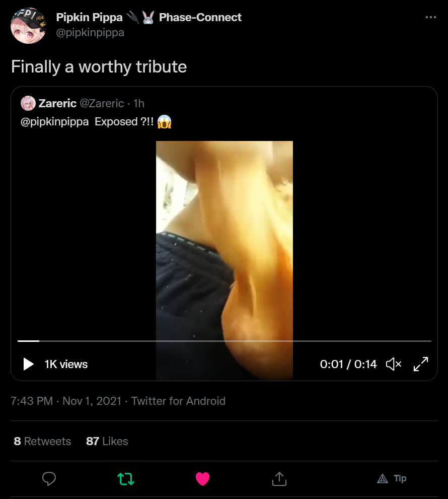The height and width of the screenshot is (499, 448).
Task: Play the quoted video
Action: tap(28, 364)
